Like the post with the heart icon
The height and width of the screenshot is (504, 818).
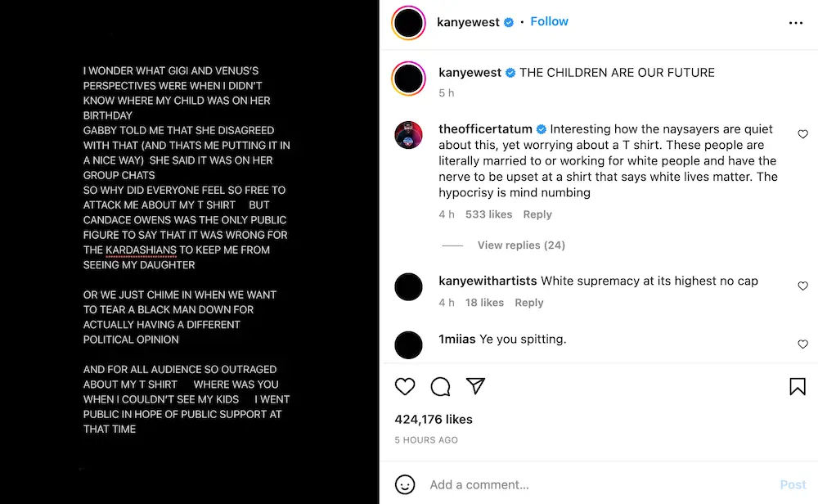click(x=405, y=386)
